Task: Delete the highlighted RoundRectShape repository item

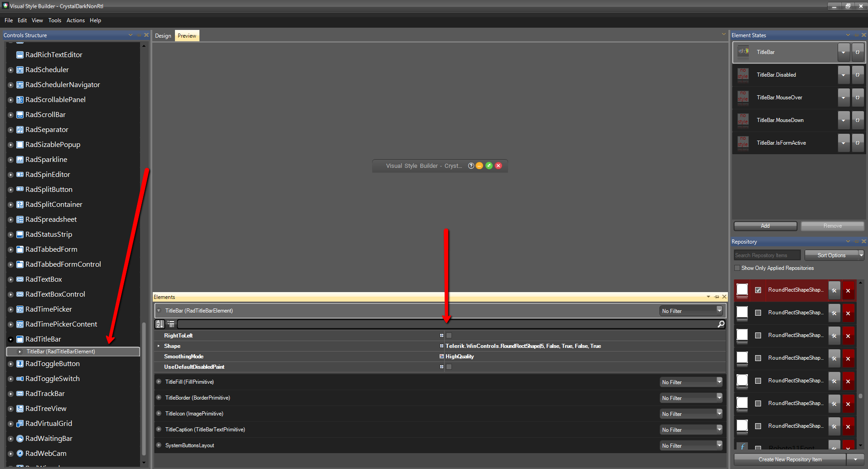Action: (x=848, y=290)
